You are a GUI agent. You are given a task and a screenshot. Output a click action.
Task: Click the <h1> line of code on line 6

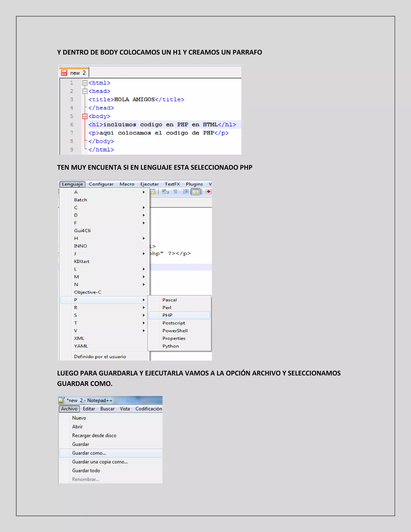[x=162, y=124]
